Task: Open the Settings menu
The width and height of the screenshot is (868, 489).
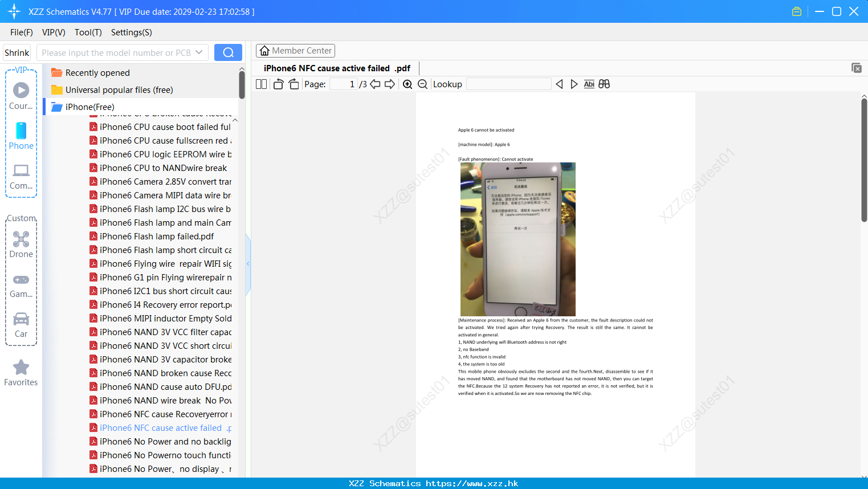Action: tap(132, 32)
